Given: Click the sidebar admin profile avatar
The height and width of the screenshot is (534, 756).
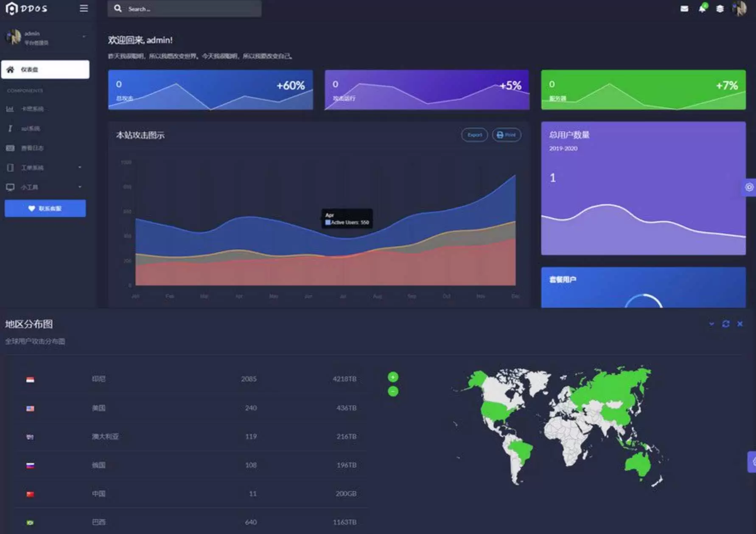Looking at the screenshot, I should (x=13, y=37).
